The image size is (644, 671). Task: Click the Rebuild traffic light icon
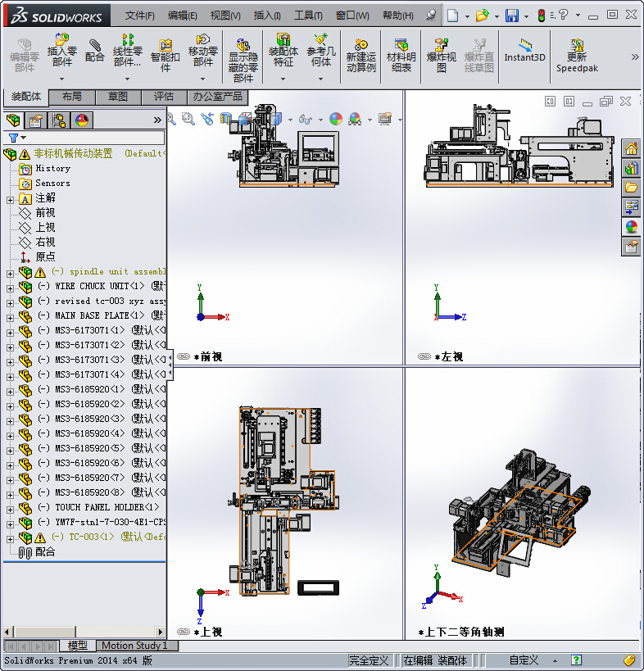[542, 16]
